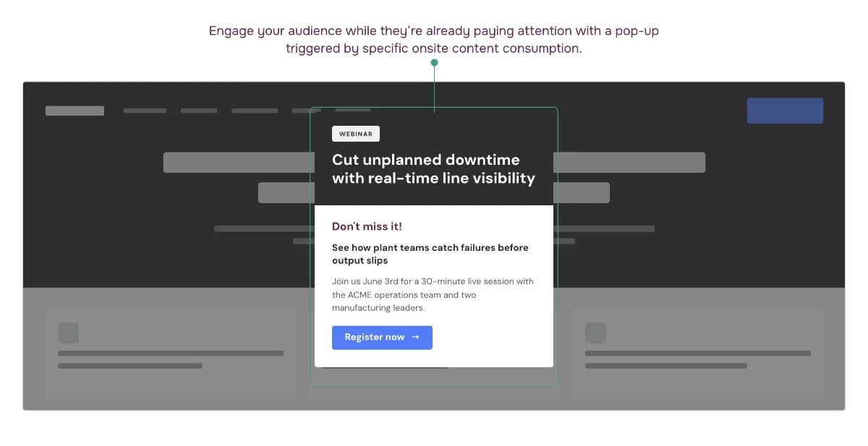The height and width of the screenshot is (446, 868).
Task: Click the "Join us June 3rd" paragraph
Action: coord(433,294)
